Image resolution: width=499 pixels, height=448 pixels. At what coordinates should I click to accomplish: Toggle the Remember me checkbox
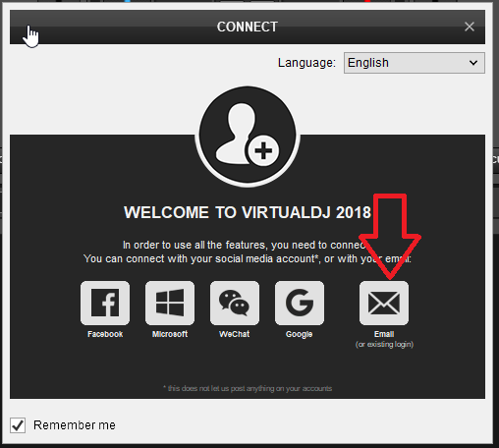(x=18, y=425)
